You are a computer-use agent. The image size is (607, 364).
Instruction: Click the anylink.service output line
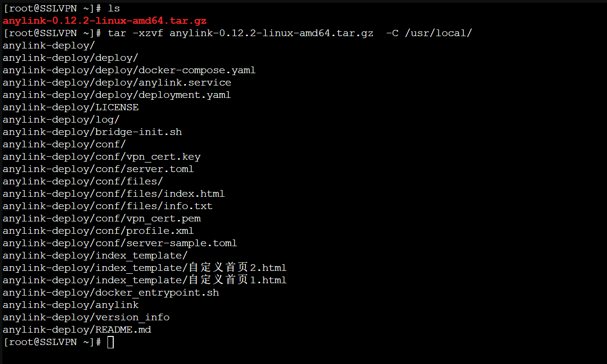click(117, 83)
